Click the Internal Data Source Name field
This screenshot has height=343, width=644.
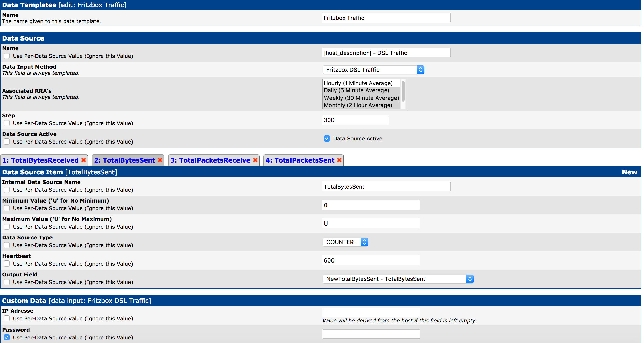pyautogui.click(x=386, y=186)
